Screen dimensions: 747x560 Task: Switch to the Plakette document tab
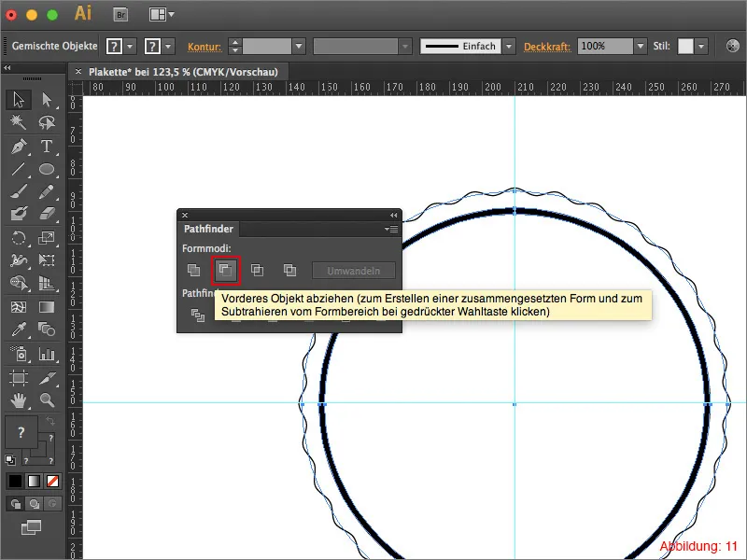[183, 72]
